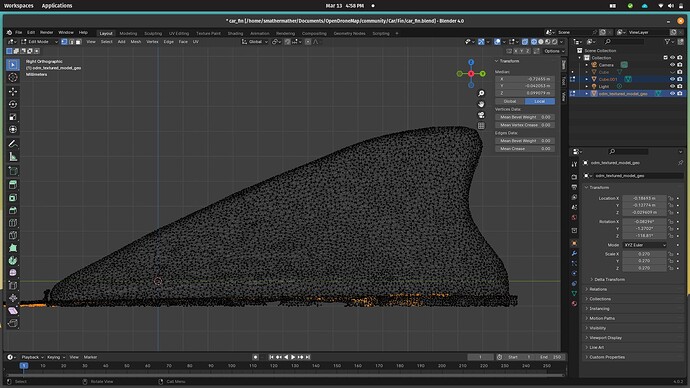Open Tool properties tab icon
The image size is (690, 388).
point(574,164)
